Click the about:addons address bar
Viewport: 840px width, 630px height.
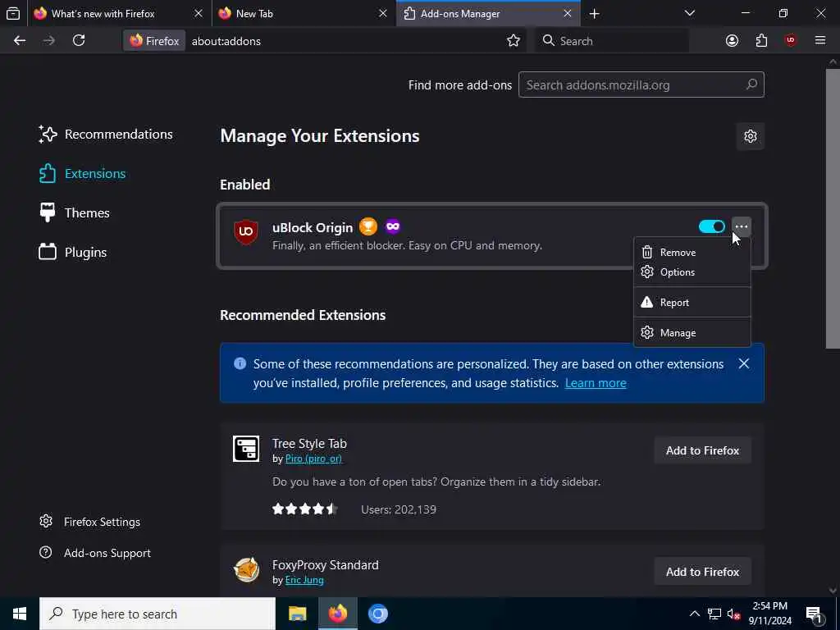click(343, 41)
